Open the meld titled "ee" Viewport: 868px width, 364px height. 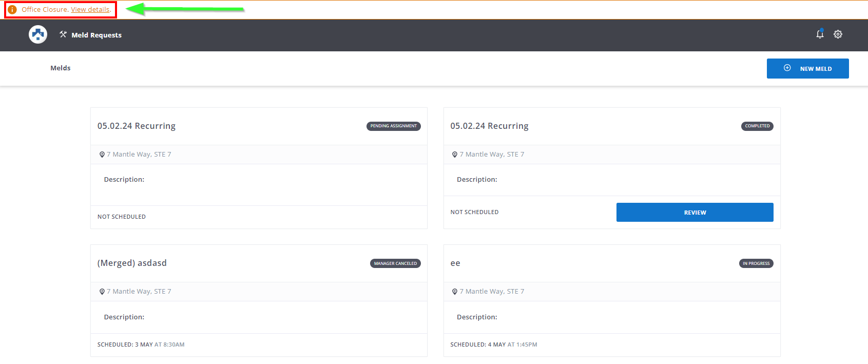click(x=455, y=263)
